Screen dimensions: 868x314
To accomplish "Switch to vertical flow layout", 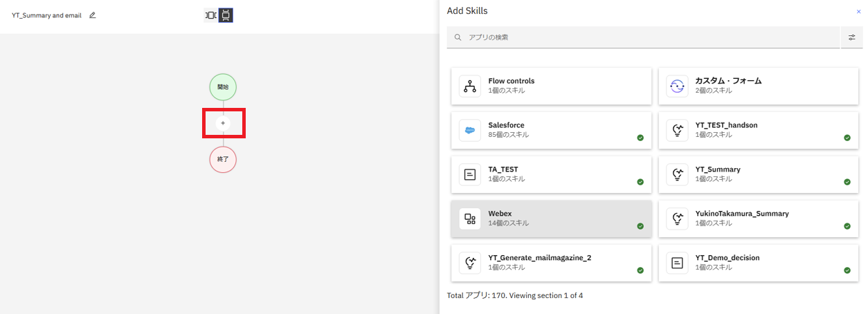I will (226, 15).
